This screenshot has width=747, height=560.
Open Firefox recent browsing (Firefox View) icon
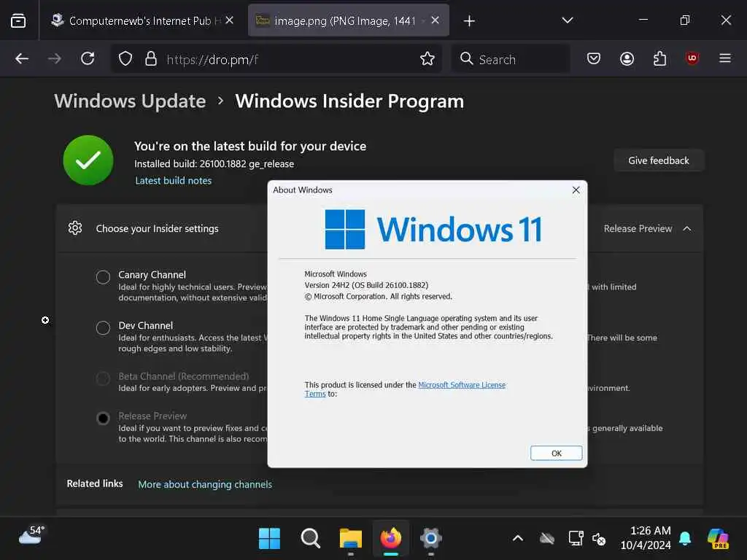[x=18, y=20]
